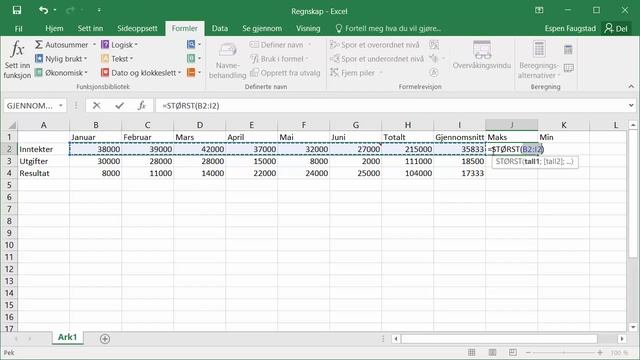Click the Save icon in quick access toolbar
640x360 pixels.
pyautogui.click(x=17, y=10)
